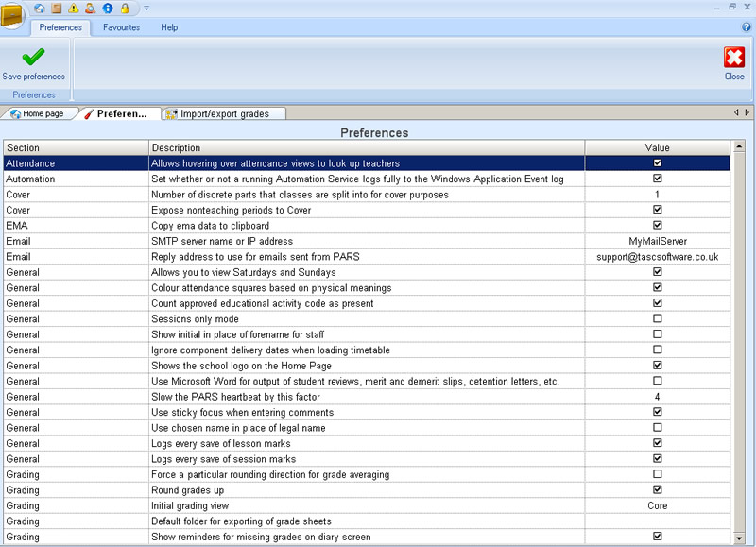
Task: Toggle Round grades up checkbox
Action: pyautogui.click(x=657, y=489)
